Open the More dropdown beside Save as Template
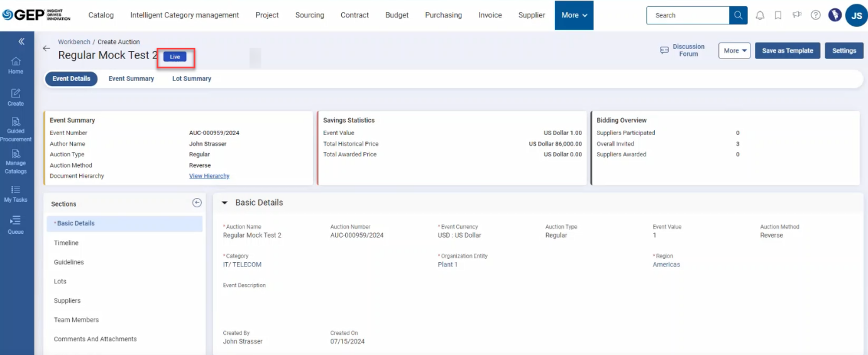The height and width of the screenshot is (355, 868). click(734, 51)
